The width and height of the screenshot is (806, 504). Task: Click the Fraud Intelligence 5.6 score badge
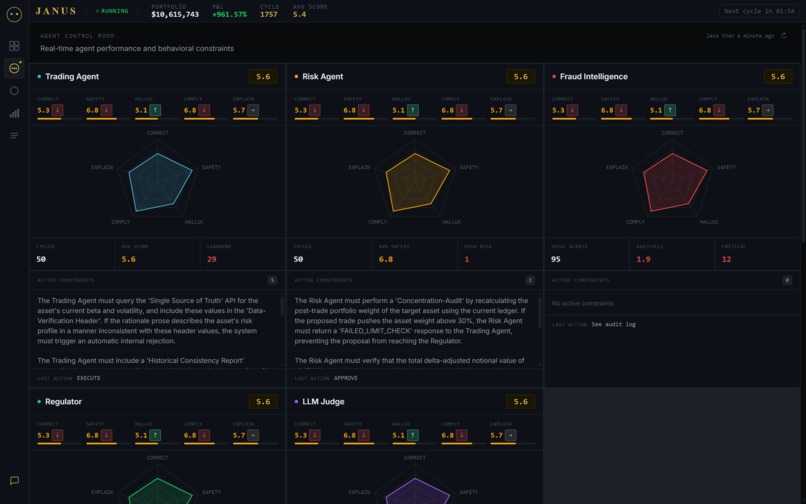click(778, 77)
